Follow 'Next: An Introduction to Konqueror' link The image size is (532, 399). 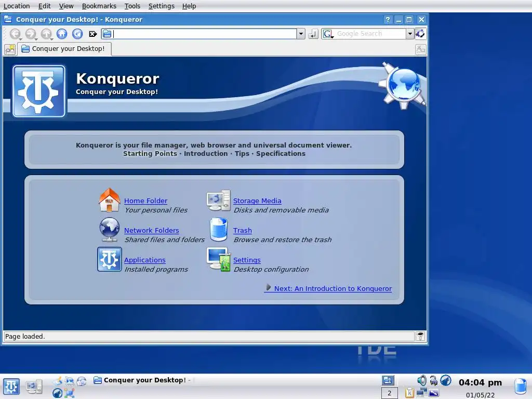tap(328, 288)
